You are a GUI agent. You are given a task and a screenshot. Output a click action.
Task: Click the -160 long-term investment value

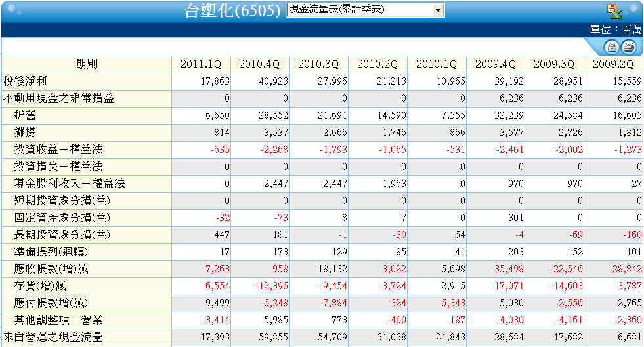click(632, 235)
